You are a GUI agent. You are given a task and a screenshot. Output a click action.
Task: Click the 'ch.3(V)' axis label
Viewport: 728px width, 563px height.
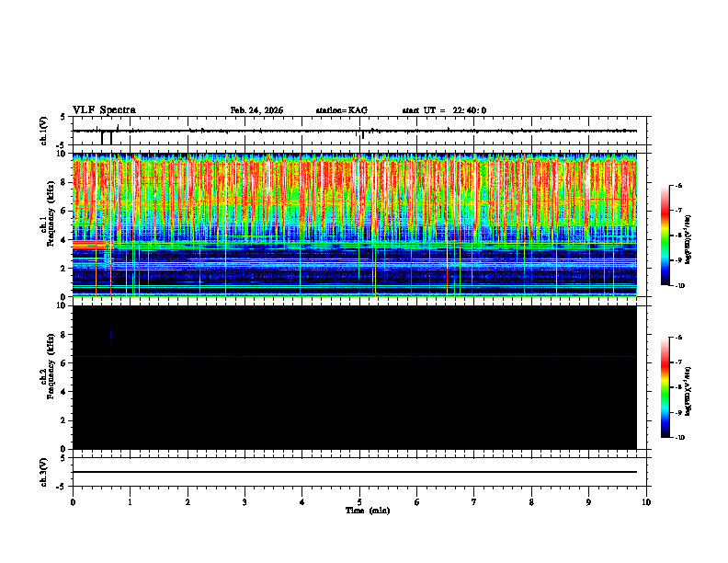[x=44, y=472]
